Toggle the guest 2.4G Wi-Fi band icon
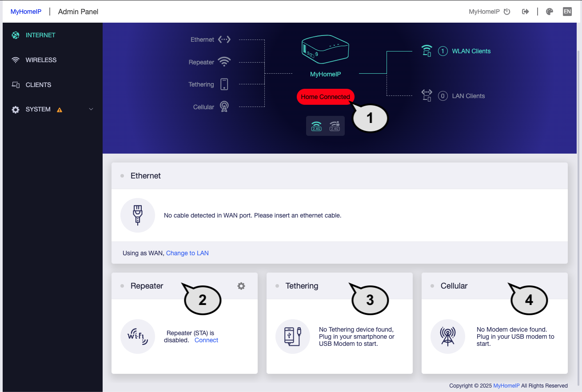Viewport: 582px width, 392px height. (x=335, y=126)
